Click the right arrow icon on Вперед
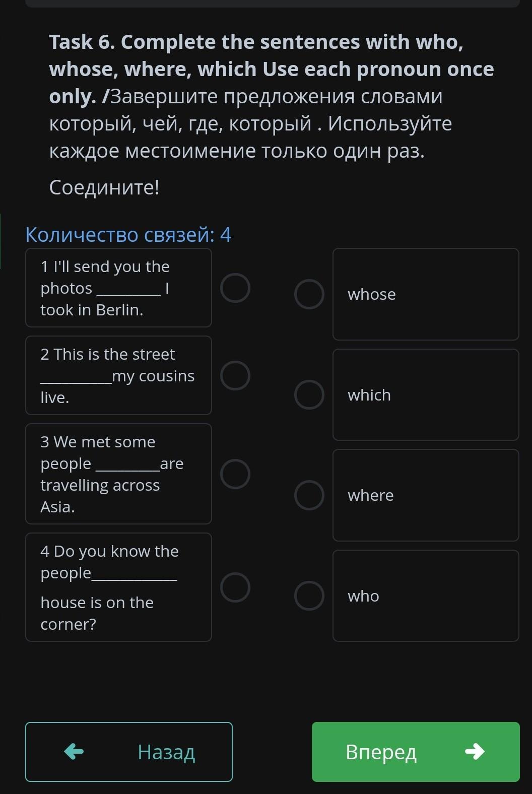The width and height of the screenshot is (532, 794). 475,751
